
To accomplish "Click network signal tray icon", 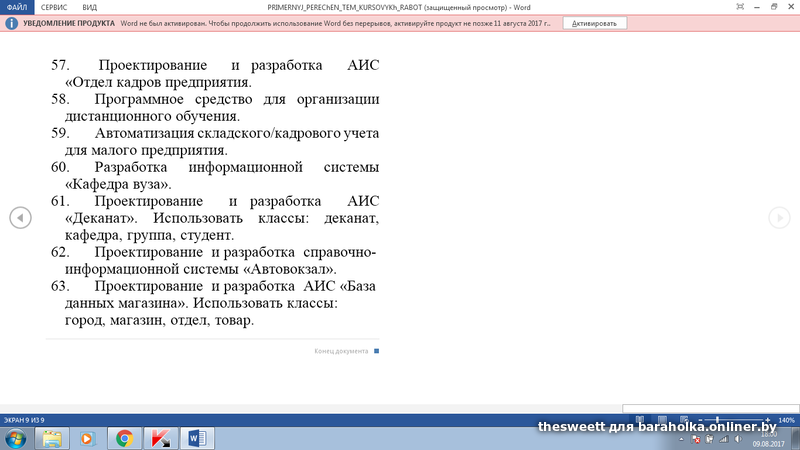I will (723, 439).
